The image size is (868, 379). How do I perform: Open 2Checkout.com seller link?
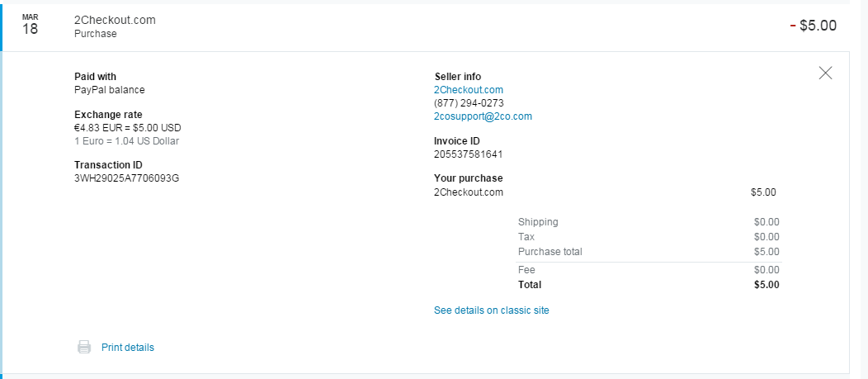point(469,90)
